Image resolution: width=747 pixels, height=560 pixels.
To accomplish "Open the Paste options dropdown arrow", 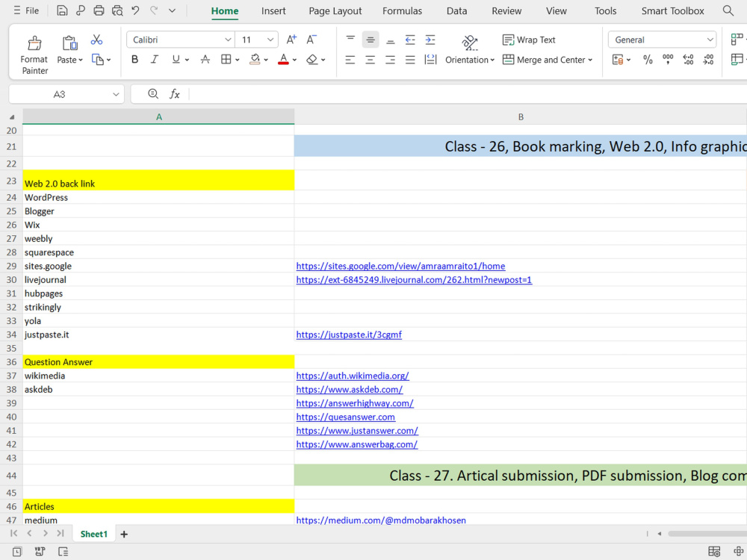I will click(x=81, y=60).
